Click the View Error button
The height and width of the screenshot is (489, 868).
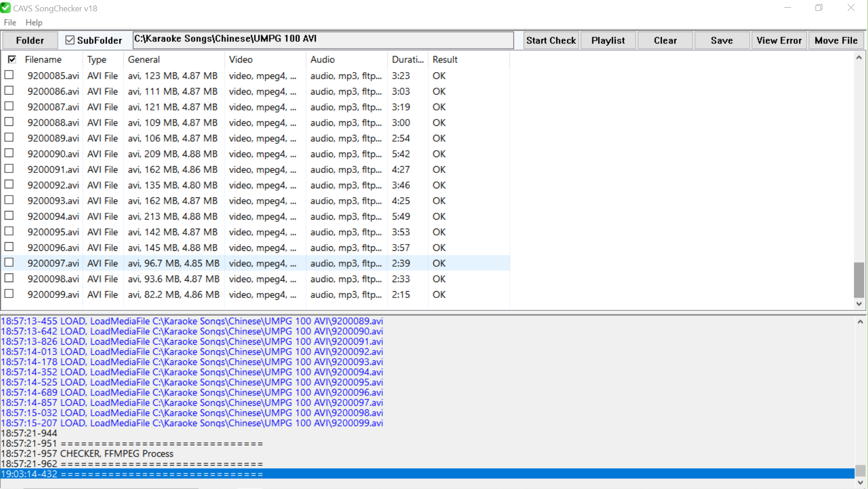pyautogui.click(x=779, y=40)
